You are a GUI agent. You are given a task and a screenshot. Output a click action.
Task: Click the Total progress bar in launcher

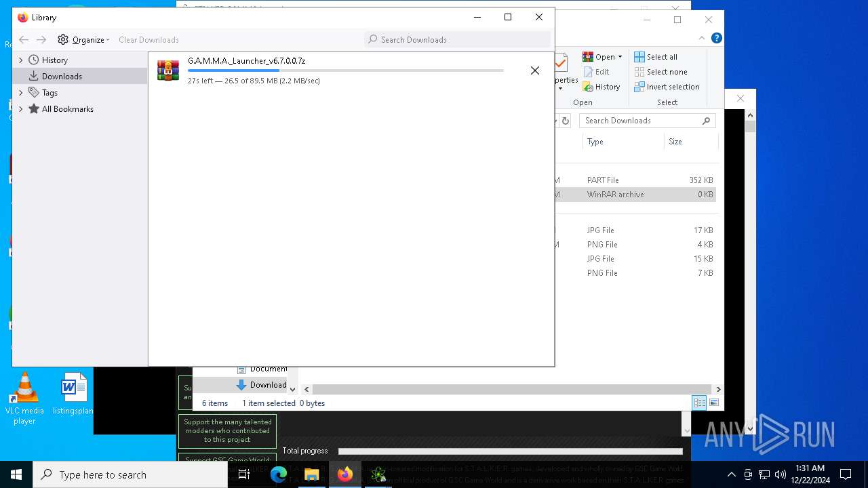pos(510,451)
